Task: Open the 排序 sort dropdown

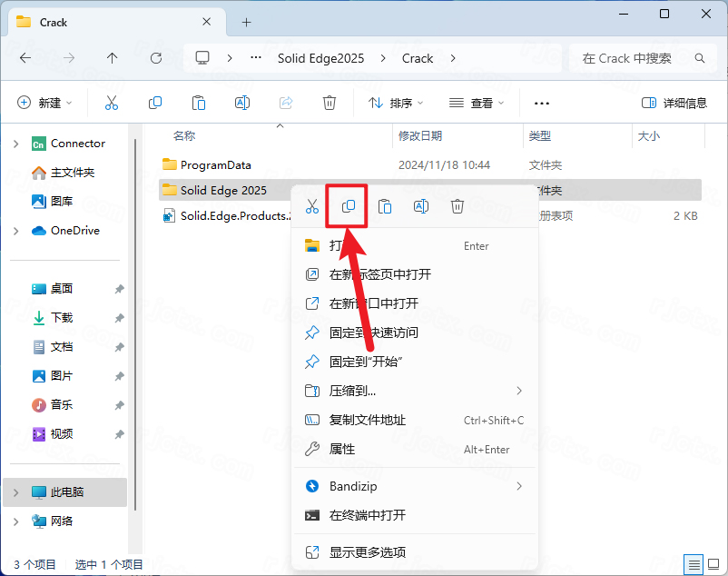Action: pyautogui.click(x=396, y=104)
